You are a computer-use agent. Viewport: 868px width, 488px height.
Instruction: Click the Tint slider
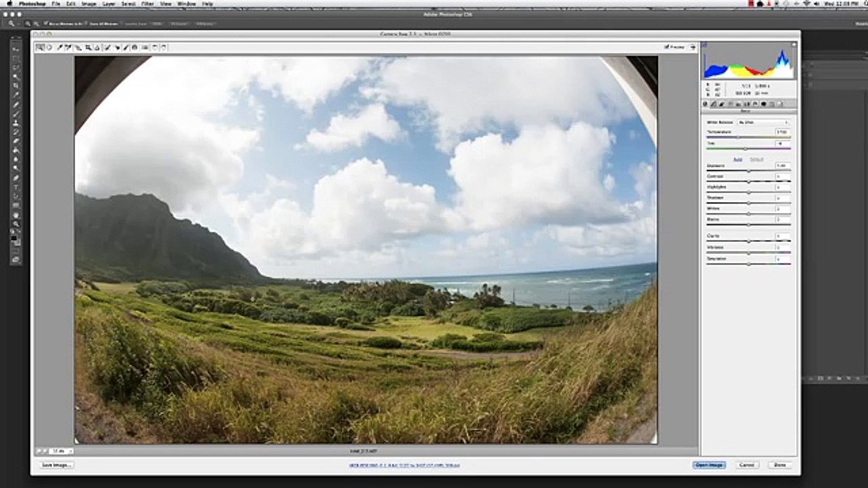[x=749, y=148]
